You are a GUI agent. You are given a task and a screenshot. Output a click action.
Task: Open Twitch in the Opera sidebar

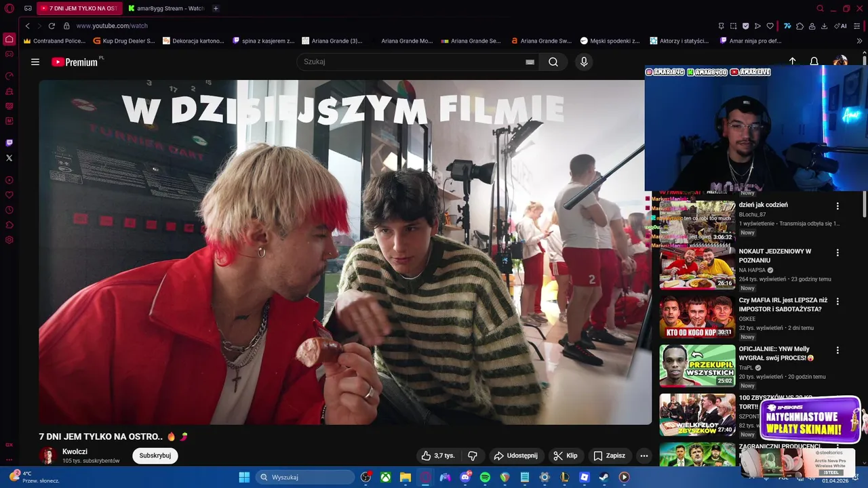pos(9,142)
